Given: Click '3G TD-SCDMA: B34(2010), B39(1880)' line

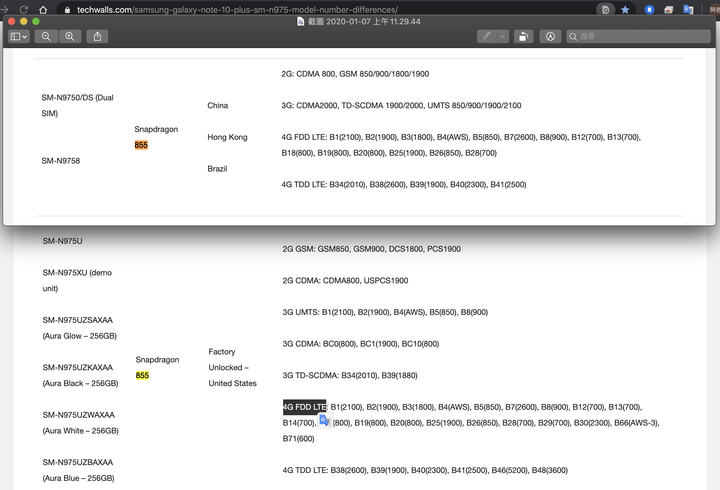Looking at the screenshot, I should [x=350, y=375].
